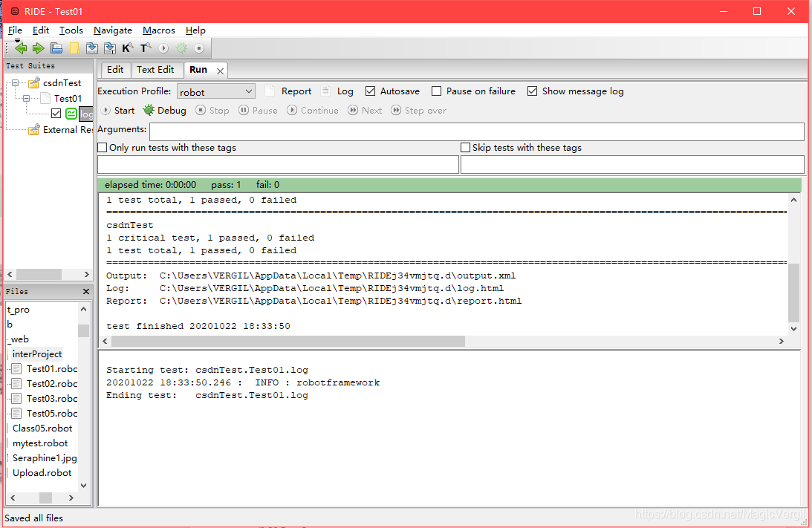The width and height of the screenshot is (812, 528).
Task: Click the skip tags input field
Action: tap(632, 165)
